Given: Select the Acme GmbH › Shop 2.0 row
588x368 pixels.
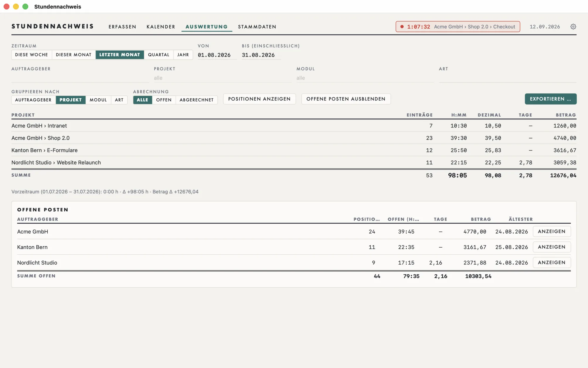Looking at the screenshot, I should [x=294, y=138].
